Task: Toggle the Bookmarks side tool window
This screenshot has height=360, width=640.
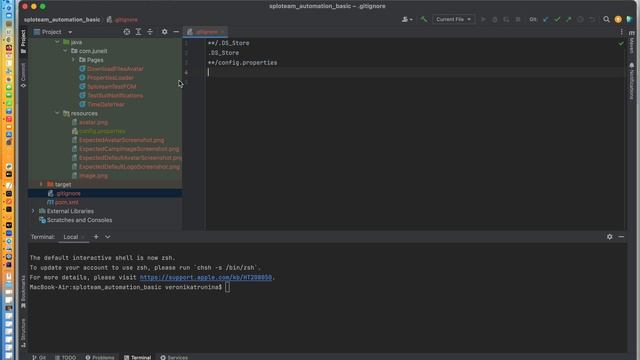Action: 23,291
